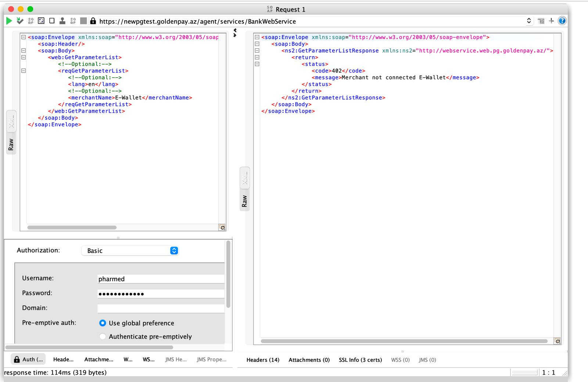Add assertion to TestCase icon
This screenshot has width=588, height=382.
[x=20, y=21]
